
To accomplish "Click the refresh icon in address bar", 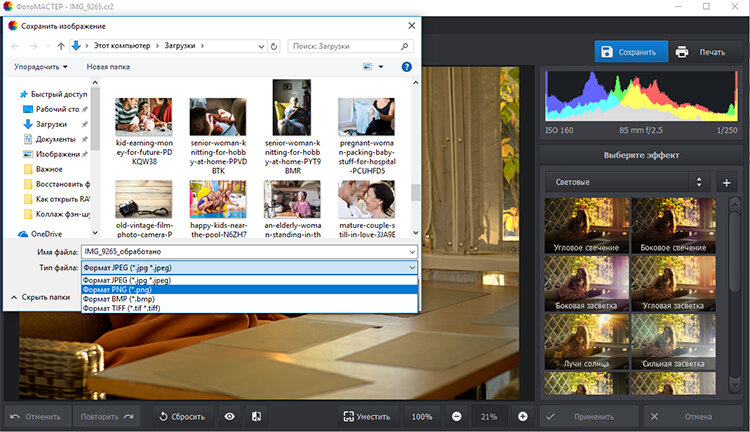I will coord(274,46).
